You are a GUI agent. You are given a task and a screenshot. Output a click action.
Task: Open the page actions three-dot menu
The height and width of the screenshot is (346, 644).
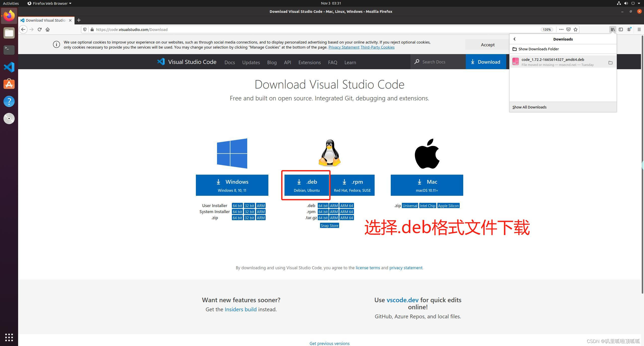561,29
